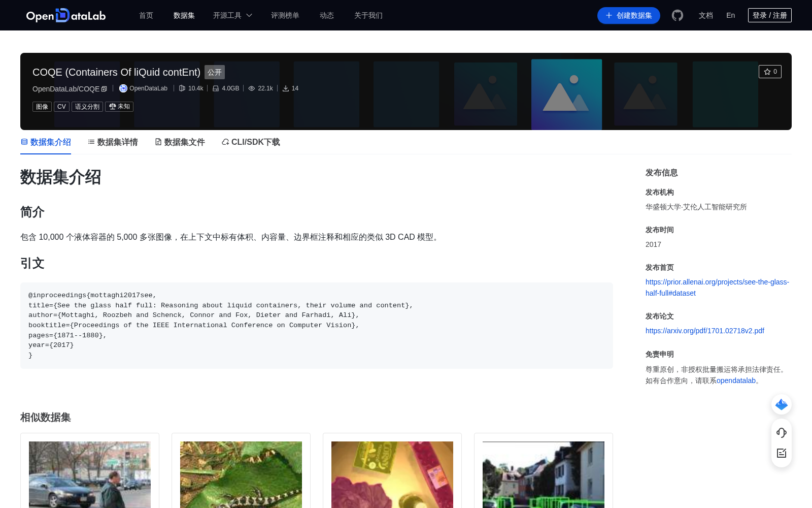Switch to the CLI/SDK下载 tab
The height and width of the screenshot is (508, 812).
(x=251, y=142)
